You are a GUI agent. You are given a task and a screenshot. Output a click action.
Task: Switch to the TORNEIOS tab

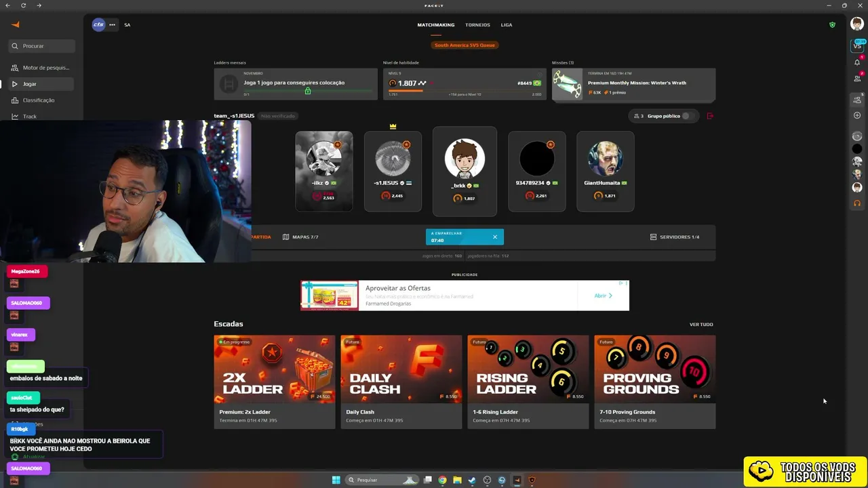477,24
